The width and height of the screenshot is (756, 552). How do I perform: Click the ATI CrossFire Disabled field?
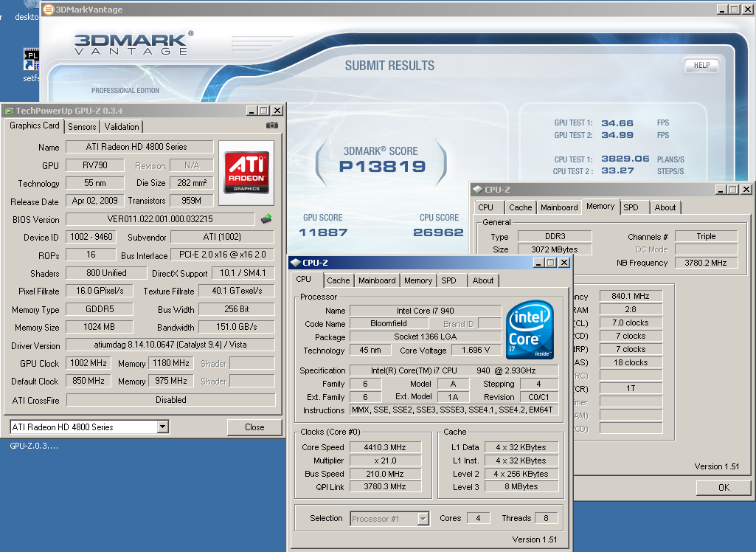point(170,399)
